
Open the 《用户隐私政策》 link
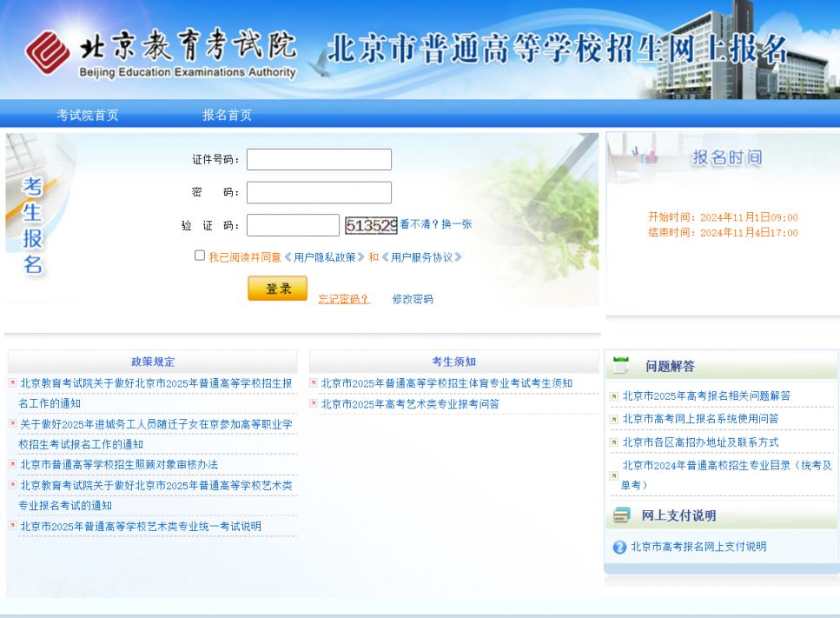click(x=324, y=257)
